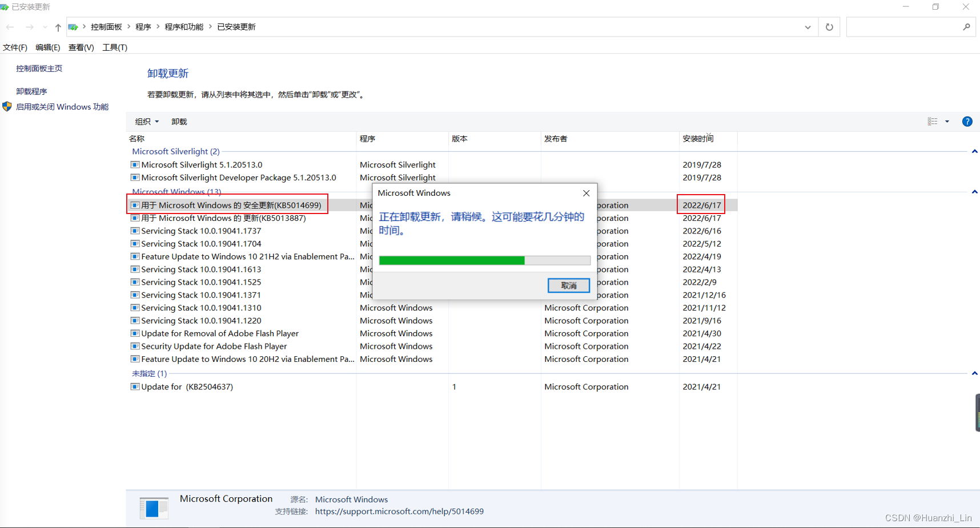
Task: Select update KB5013887 row
Action: (x=432, y=218)
